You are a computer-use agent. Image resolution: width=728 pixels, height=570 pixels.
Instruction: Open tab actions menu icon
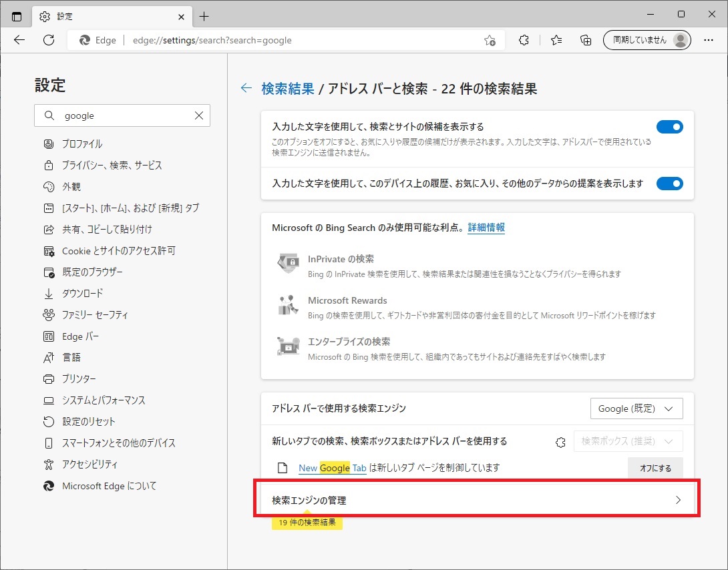point(17,17)
